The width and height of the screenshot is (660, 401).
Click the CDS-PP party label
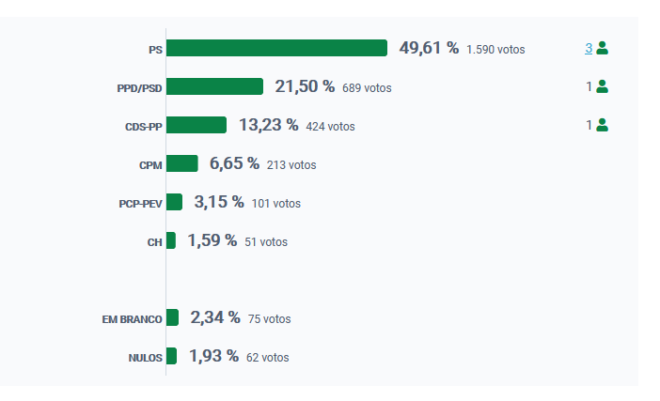tap(144, 127)
